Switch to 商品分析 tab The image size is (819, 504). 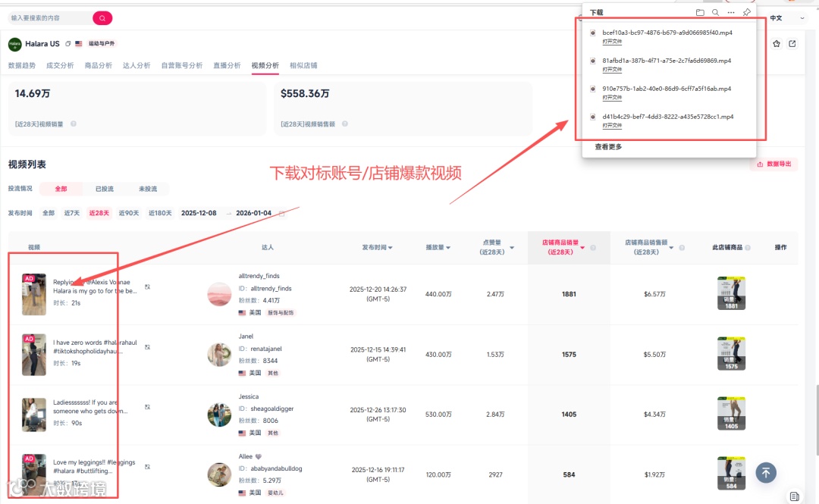coord(98,65)
